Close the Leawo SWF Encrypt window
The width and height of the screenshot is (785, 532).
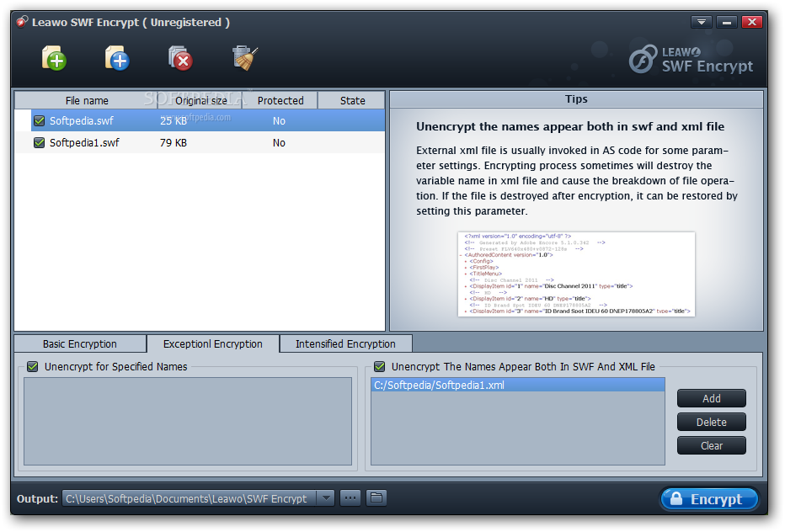[751, 22]
